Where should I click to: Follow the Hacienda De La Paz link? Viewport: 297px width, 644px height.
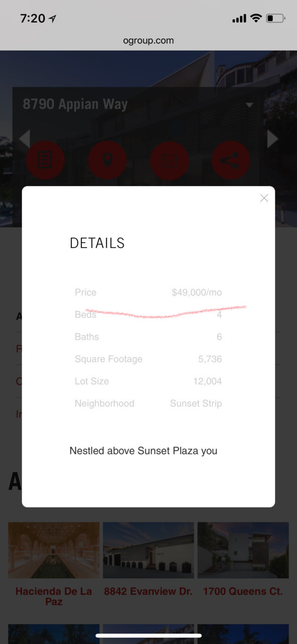point(54,596)
